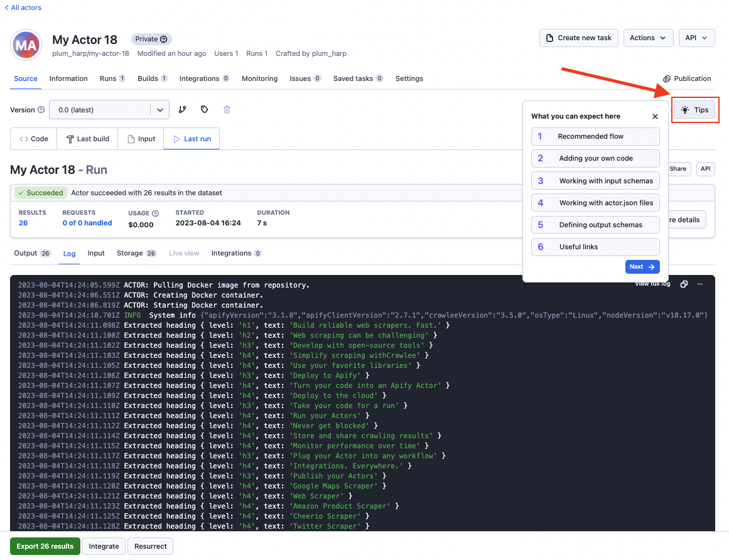Expand the Actions dropdown button
This screenshot has height=560, width=729.
[x=648, y=38]
